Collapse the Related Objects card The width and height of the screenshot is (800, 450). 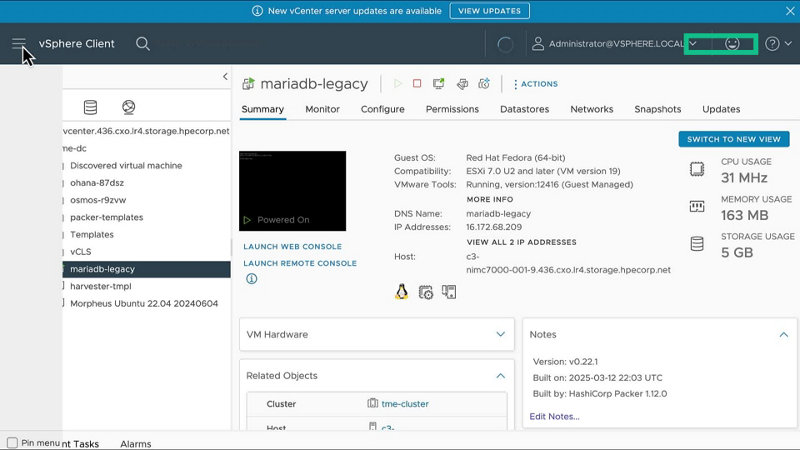[x=501, y=376]
